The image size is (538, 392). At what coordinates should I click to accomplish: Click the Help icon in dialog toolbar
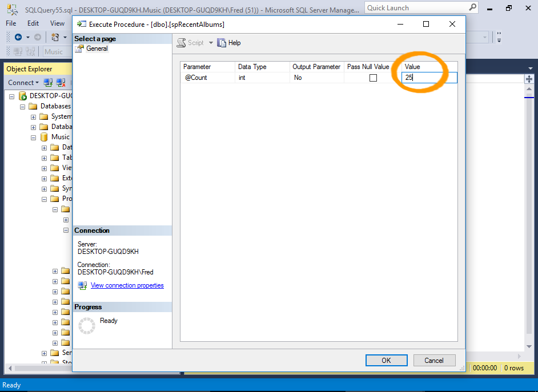point(222,43)
